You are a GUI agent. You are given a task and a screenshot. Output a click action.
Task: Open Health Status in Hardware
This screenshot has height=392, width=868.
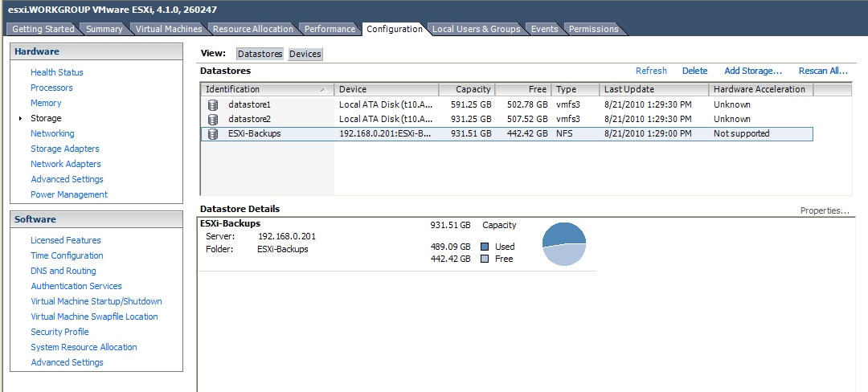(x=57, y=72)
